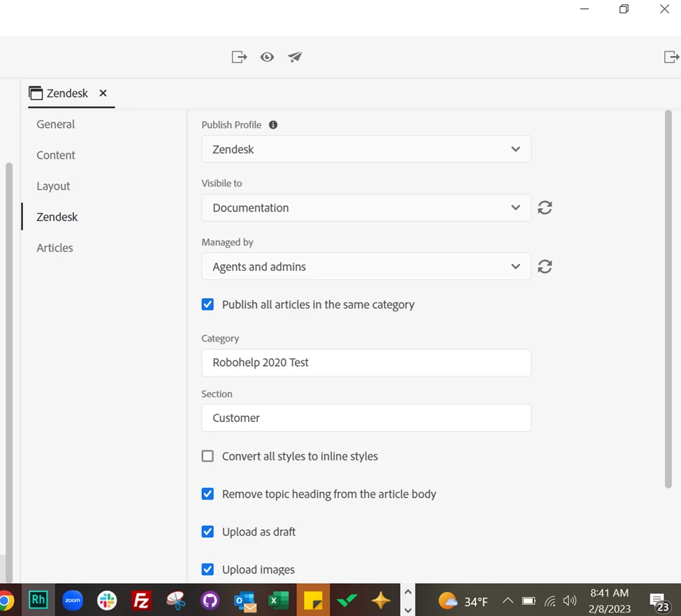Open Wi-Fi network settings
The image size is (681, 616).
(550, 601)
